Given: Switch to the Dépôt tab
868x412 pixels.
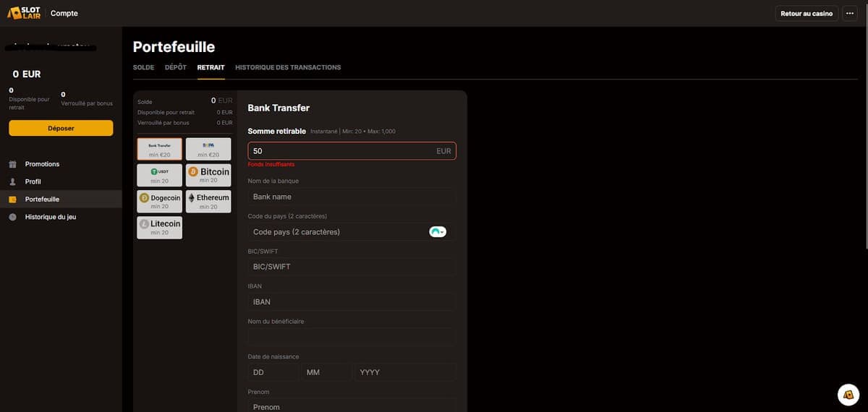Looking at the screenshot, I should tap(175, 67).
